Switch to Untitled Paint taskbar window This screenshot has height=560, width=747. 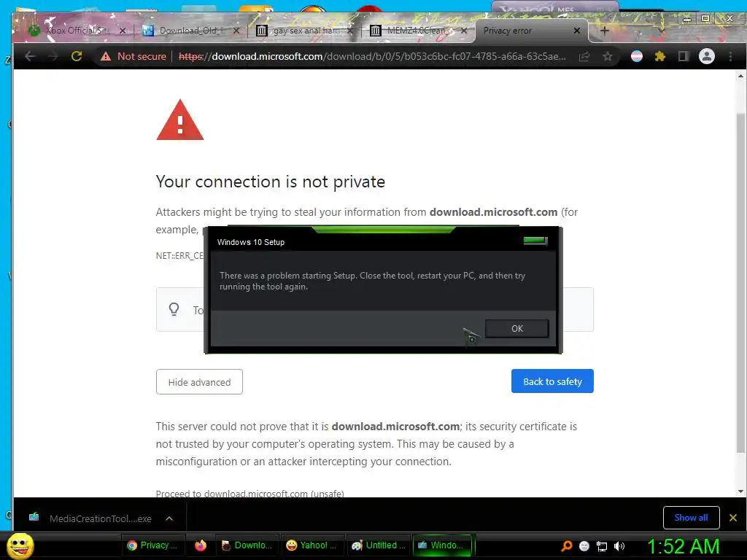coord(378,545)
